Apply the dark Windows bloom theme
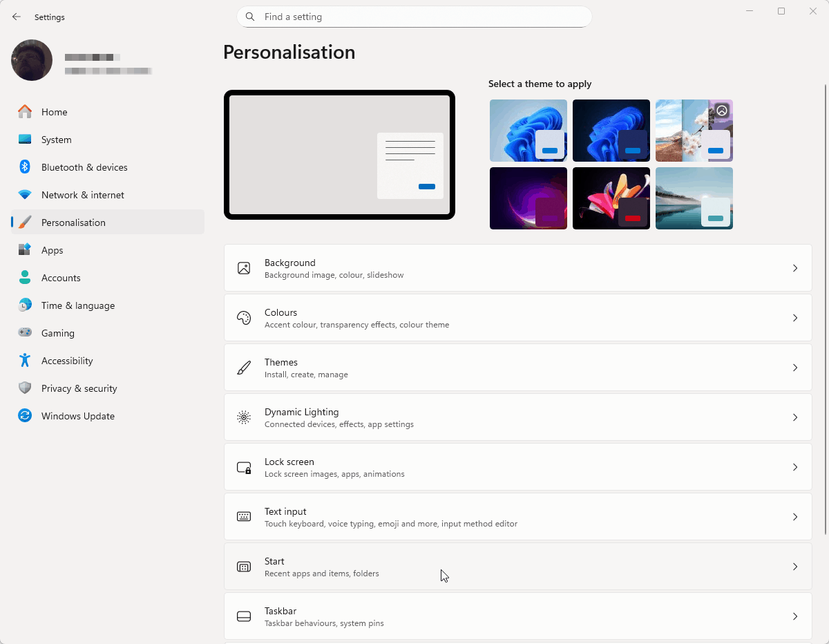 point(611,131)
